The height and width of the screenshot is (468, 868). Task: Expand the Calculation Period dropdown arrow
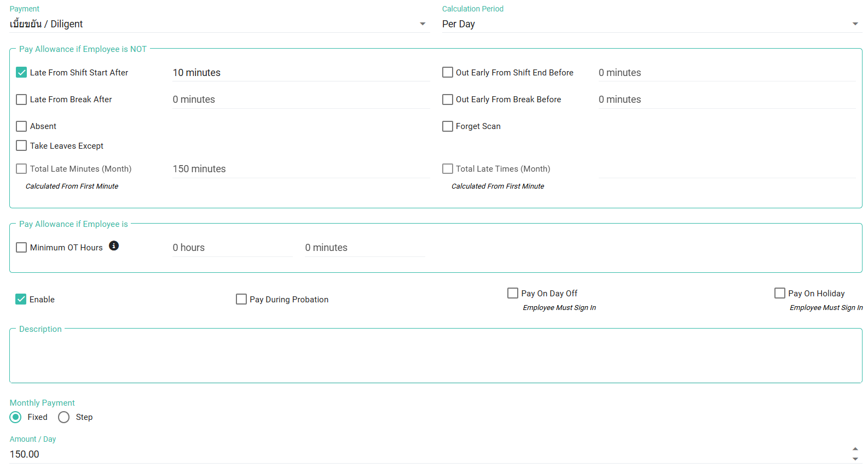click(x=855, y=24)
